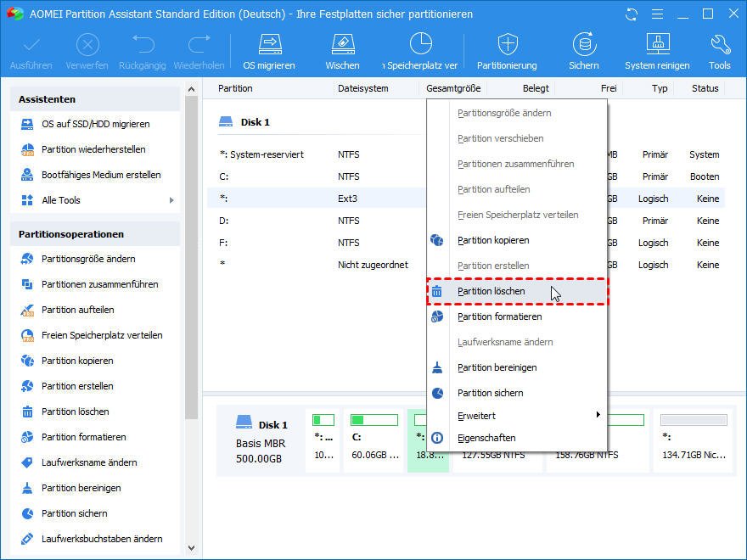Choose Freien Speicherplatz verteilen in sidebar
747x560 pixels.
tap(102, 335)
